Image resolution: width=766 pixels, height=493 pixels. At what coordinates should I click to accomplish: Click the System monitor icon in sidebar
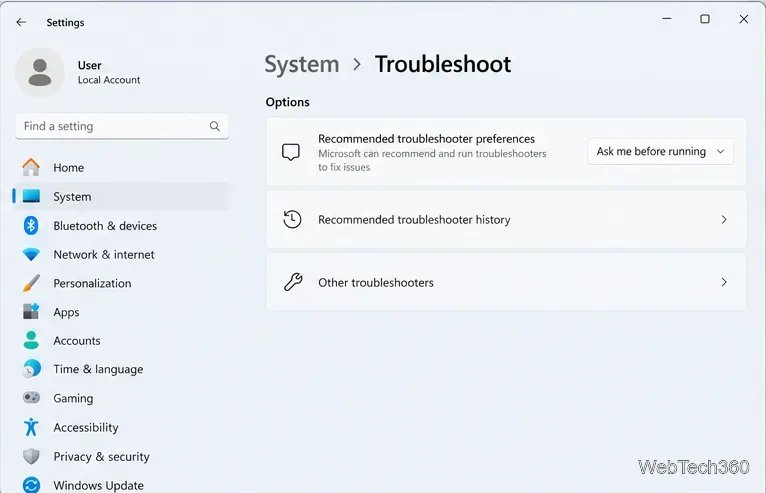(x=31, y=196)
